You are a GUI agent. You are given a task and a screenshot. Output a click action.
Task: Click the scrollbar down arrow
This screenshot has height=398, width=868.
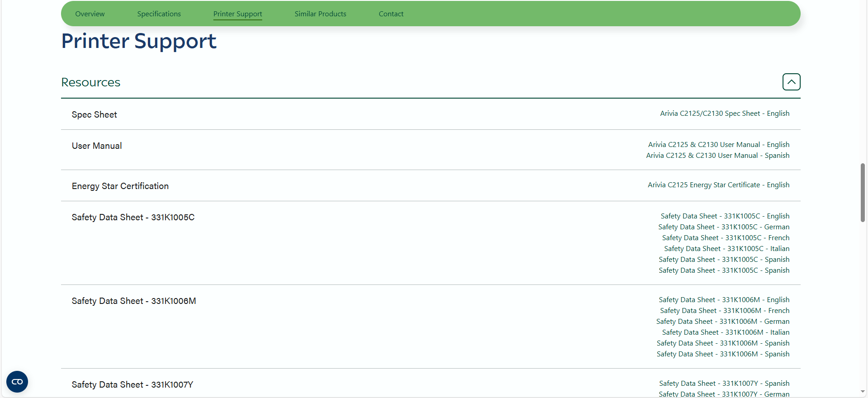point(863,392)
